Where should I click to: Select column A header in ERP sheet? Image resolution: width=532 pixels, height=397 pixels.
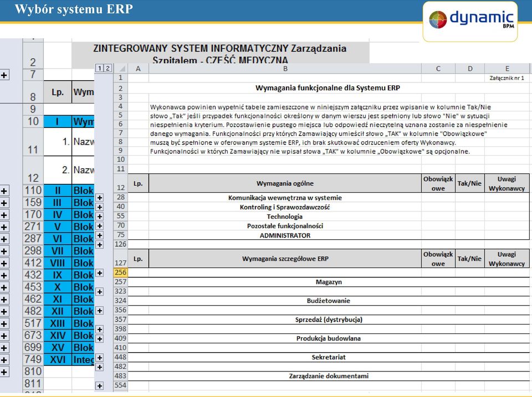138,69
